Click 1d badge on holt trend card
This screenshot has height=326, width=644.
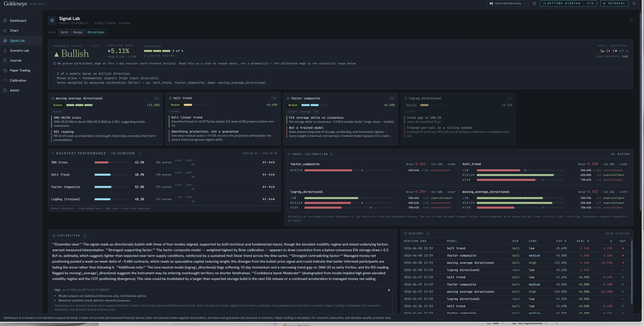click(x=274, y=98)
